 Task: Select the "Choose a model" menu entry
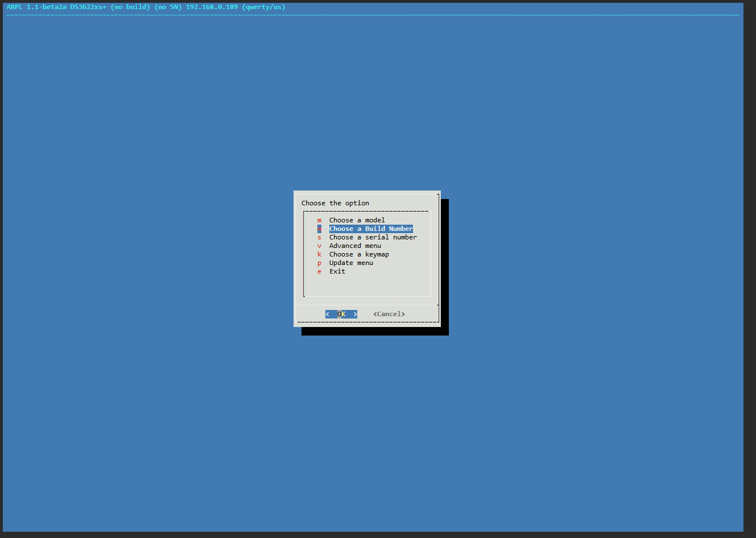[x=357, y=220]
